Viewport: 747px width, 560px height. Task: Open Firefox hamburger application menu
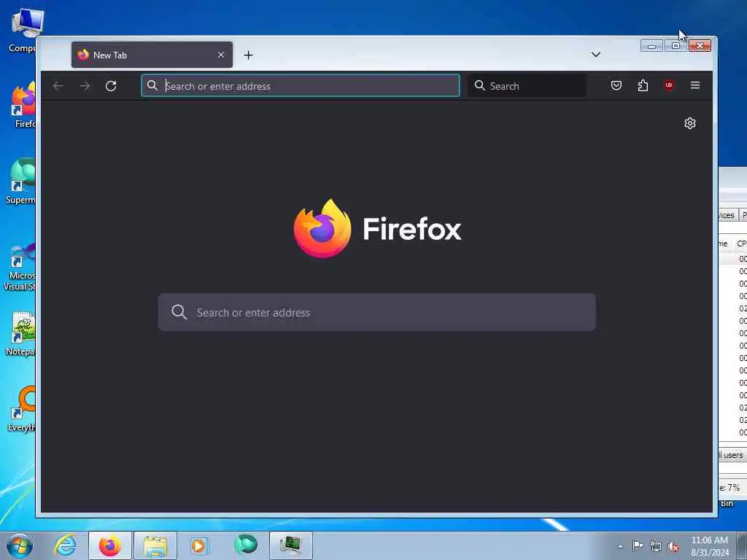(x=695, y=86)
